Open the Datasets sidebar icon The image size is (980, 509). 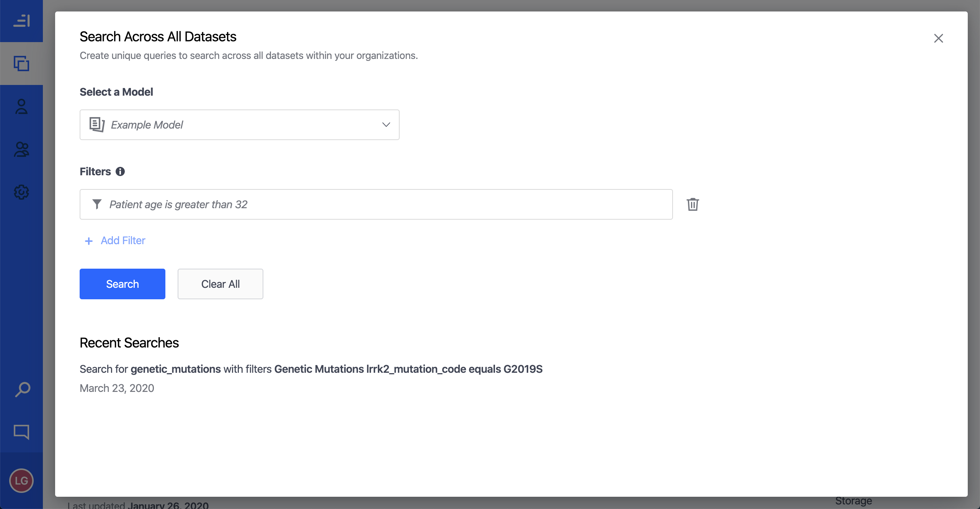pos(21,64)
